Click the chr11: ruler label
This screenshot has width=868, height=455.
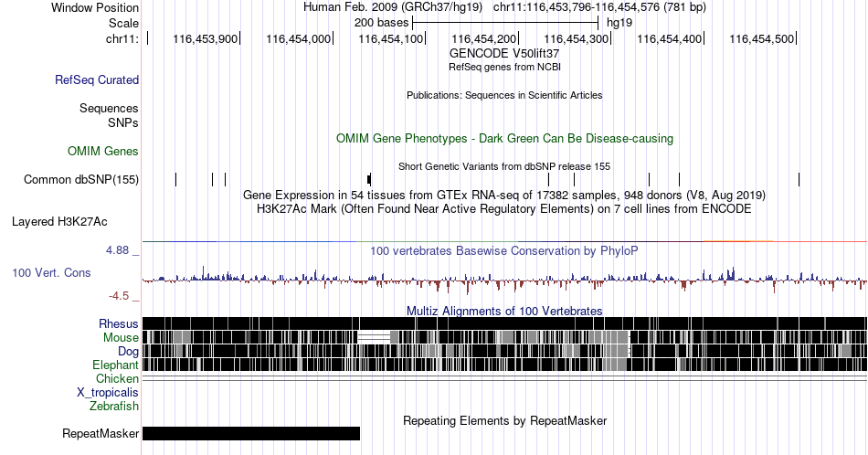click(x=122, y=38)
